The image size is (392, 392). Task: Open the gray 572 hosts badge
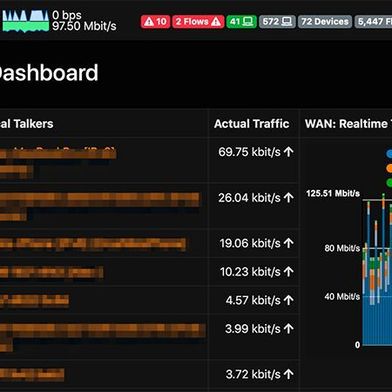[x=277, y=22]
